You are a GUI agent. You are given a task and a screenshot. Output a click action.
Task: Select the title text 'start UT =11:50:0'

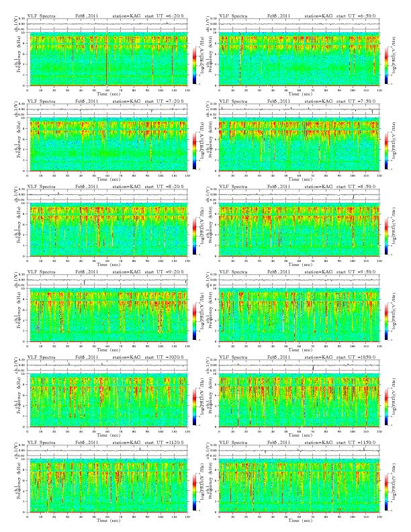357,443
